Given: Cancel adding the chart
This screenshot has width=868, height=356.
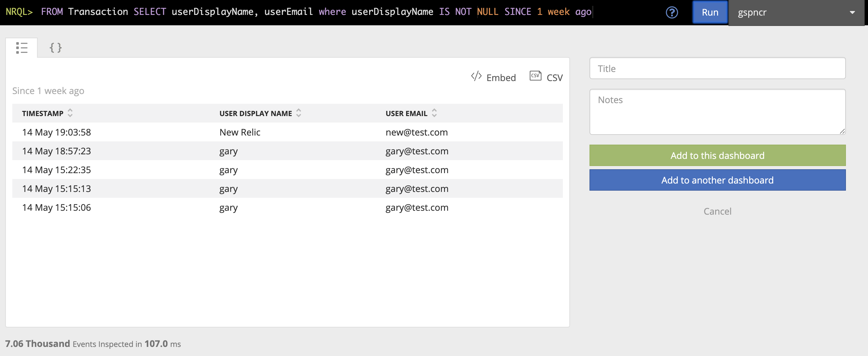Looking at the screenshot, I should click(x=717, y=211).
